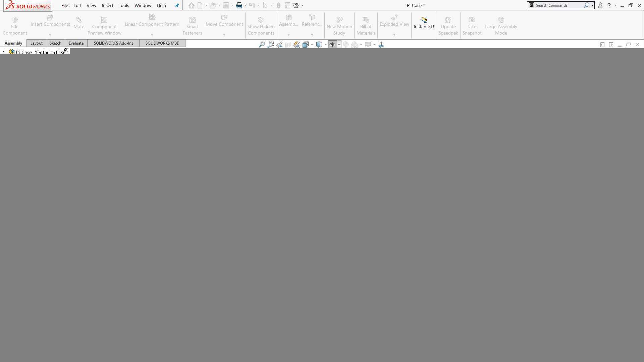644x362 pixels.
Task: Toggle the menu bar pin icon
Action: (177, 5)
